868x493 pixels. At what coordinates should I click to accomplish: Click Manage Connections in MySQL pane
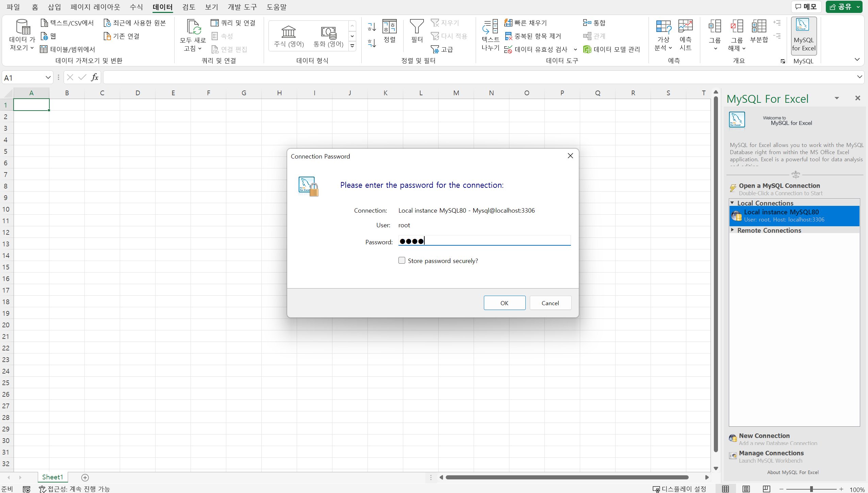771,453
